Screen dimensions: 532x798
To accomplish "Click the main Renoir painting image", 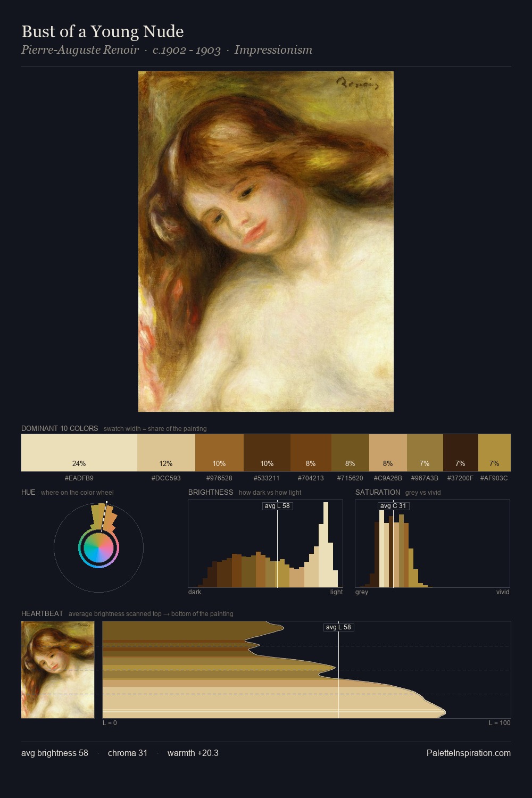I will (266, 242).
